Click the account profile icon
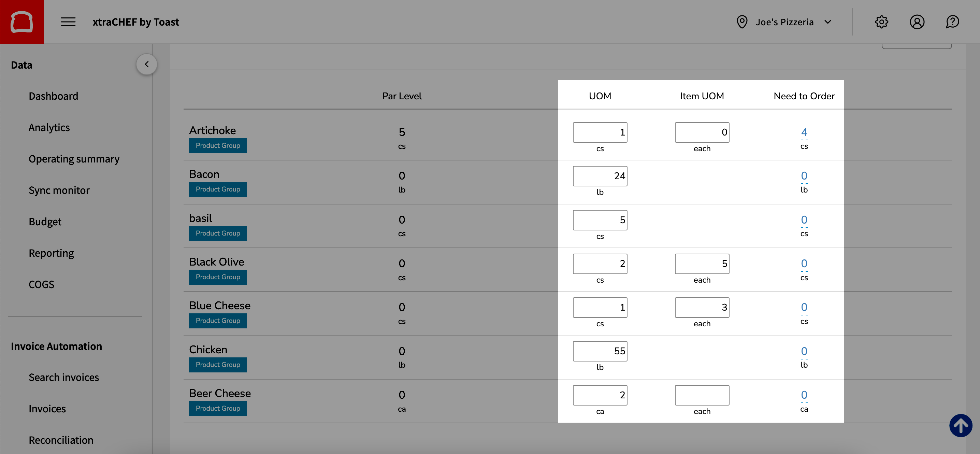Viewport: 980px width, 454px height. tap(917, 22)
